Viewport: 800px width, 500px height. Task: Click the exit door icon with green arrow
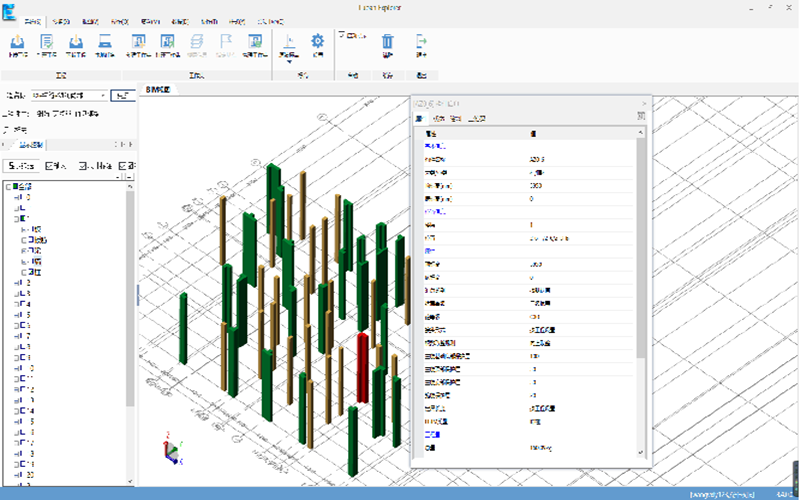(421, 41)
